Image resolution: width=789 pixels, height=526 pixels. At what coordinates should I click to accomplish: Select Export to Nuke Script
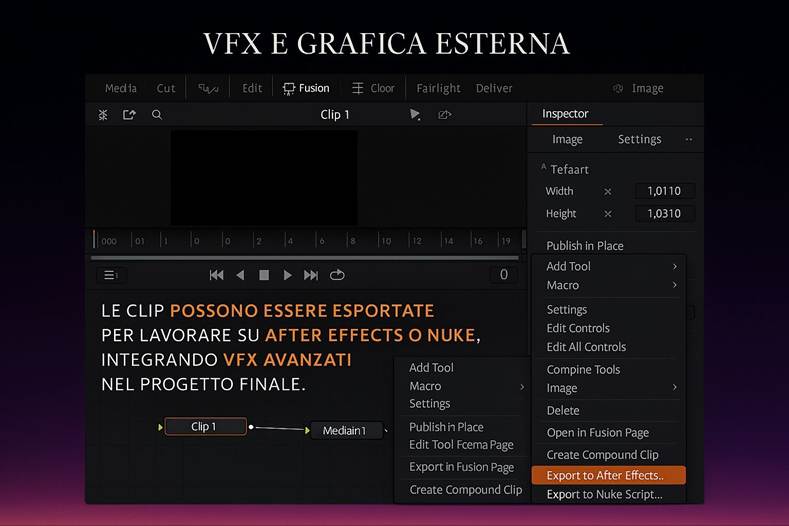pyautogui.click(x=604, y=494)
